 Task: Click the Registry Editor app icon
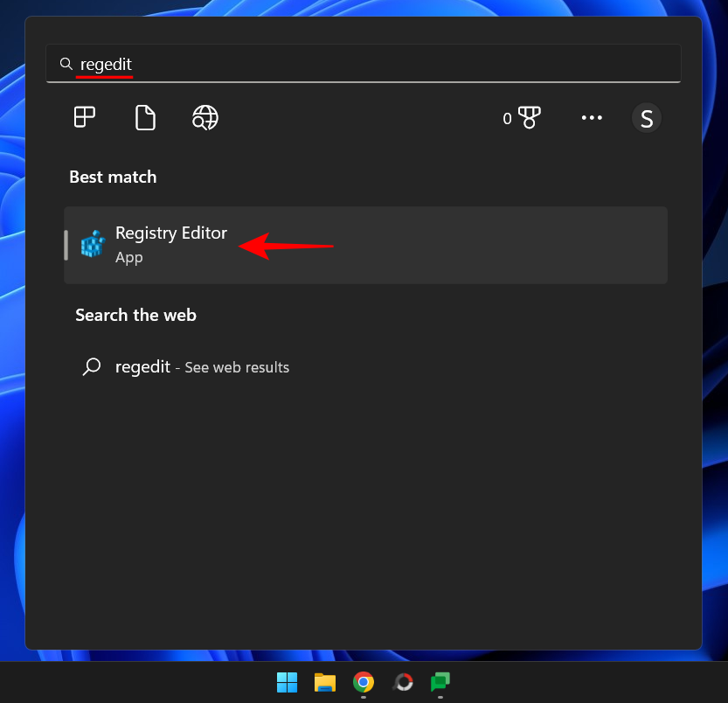coord(92,244)
